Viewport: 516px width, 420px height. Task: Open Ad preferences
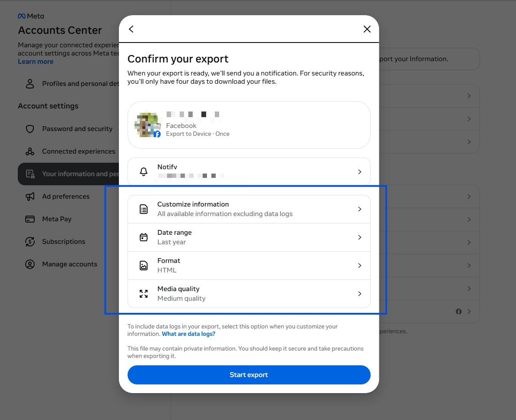tap(69, 197)
